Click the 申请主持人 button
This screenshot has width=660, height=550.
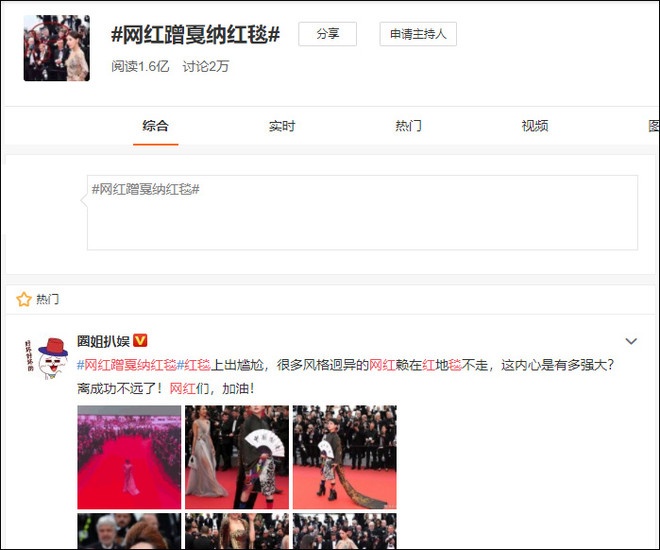pos(418,34)
